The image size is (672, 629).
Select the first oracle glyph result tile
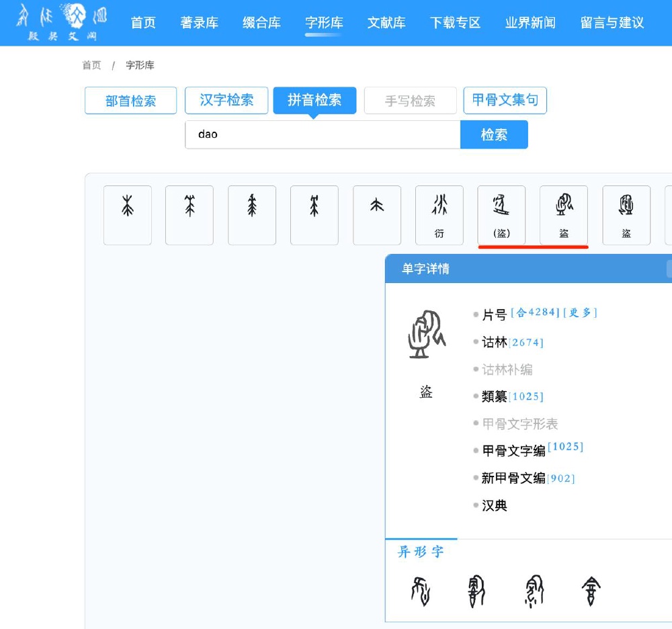click(127, 214)
